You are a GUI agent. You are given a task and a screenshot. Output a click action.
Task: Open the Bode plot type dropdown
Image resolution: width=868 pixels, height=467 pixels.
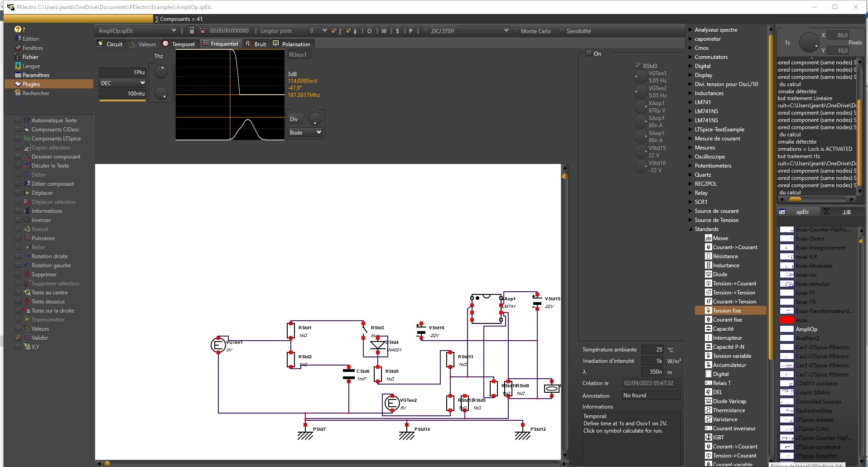coord(305,132)
